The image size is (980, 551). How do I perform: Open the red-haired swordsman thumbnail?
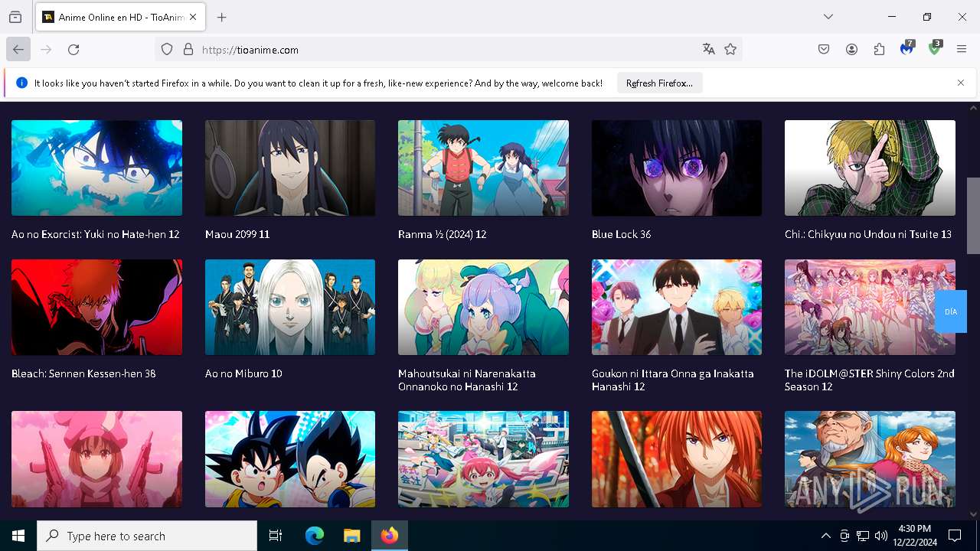pos(677,459)
